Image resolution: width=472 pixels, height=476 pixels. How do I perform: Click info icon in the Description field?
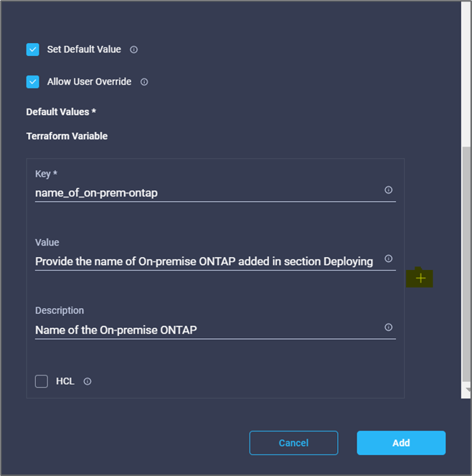pyautogui.click(x=388, y=327)
